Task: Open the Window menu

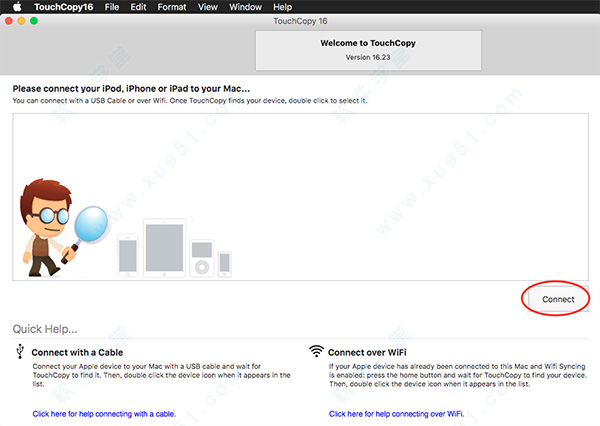Action: (x=245, y=7)
